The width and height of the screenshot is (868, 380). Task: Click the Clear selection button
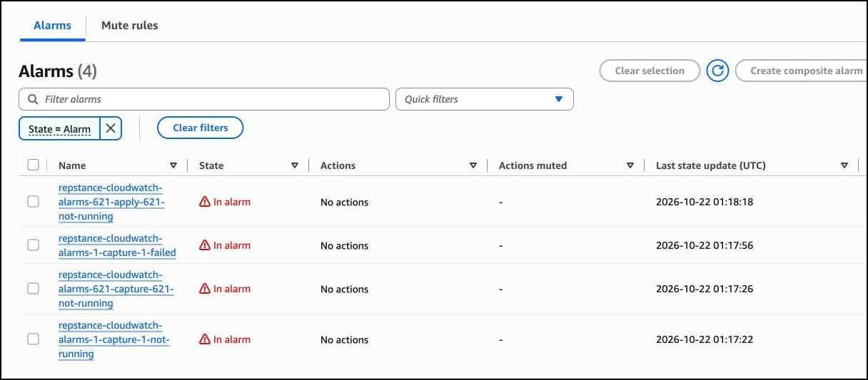tap(650, 71)
